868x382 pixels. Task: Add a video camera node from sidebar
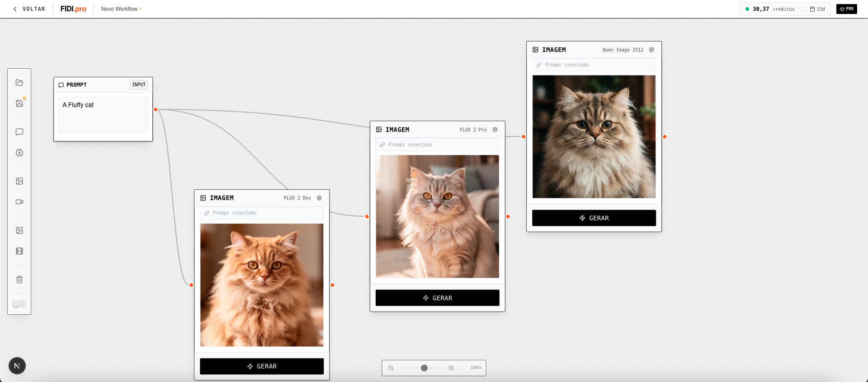(19, 202)
